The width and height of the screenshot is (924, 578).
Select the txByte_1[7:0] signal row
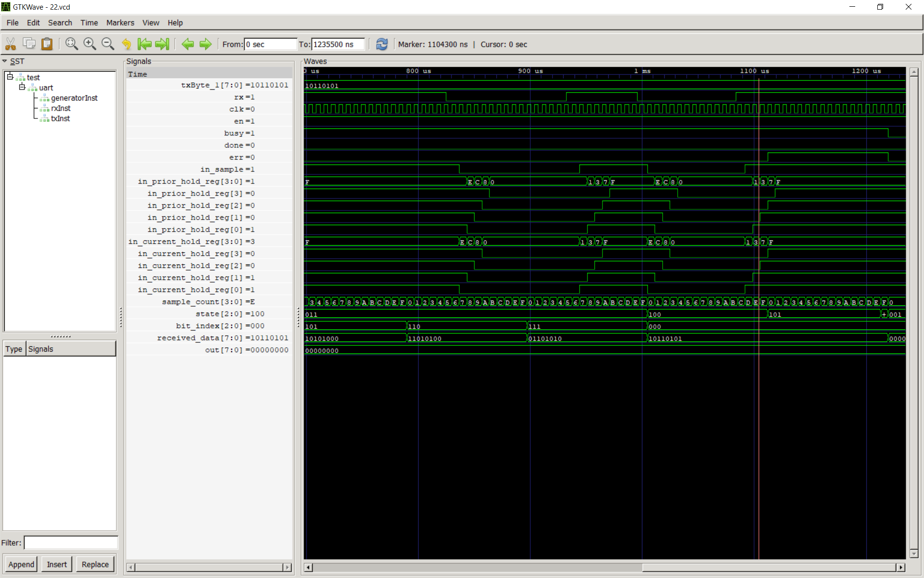[209, 85]
